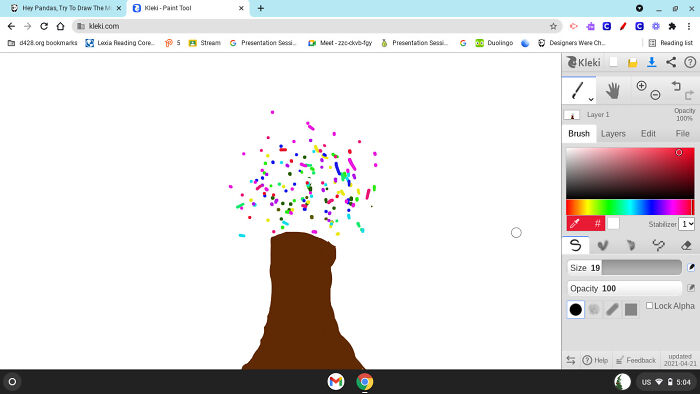Open the Stabilizer dropdown

[687, 224]
